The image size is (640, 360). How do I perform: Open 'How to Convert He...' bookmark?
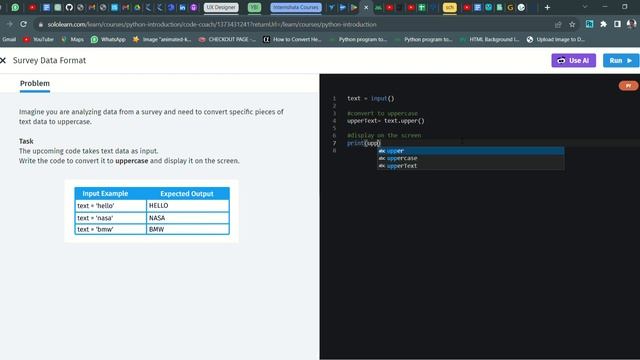click(292, 40)
